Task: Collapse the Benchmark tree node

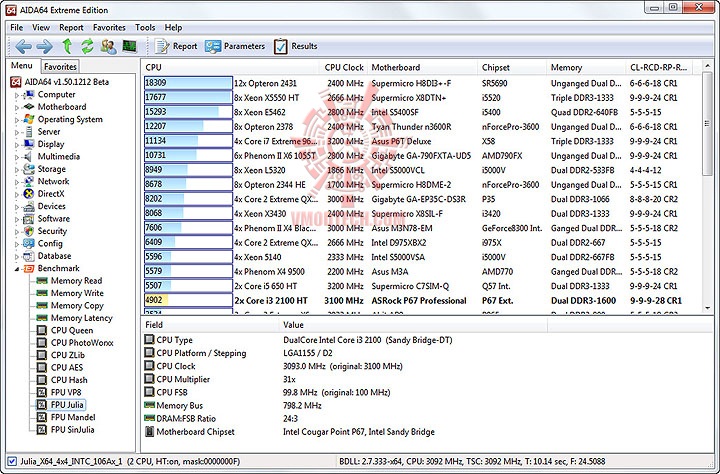Action: (x=17, y=269)
